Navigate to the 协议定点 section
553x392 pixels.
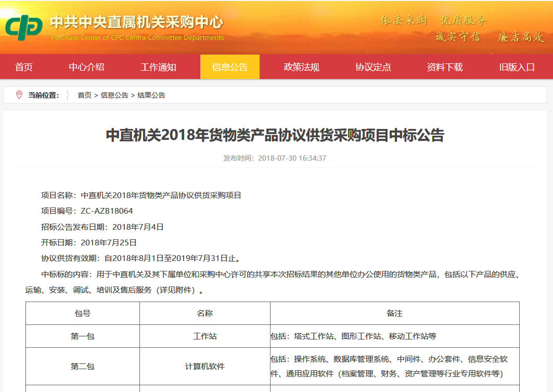pyautogui.click(x=373, y=67)
